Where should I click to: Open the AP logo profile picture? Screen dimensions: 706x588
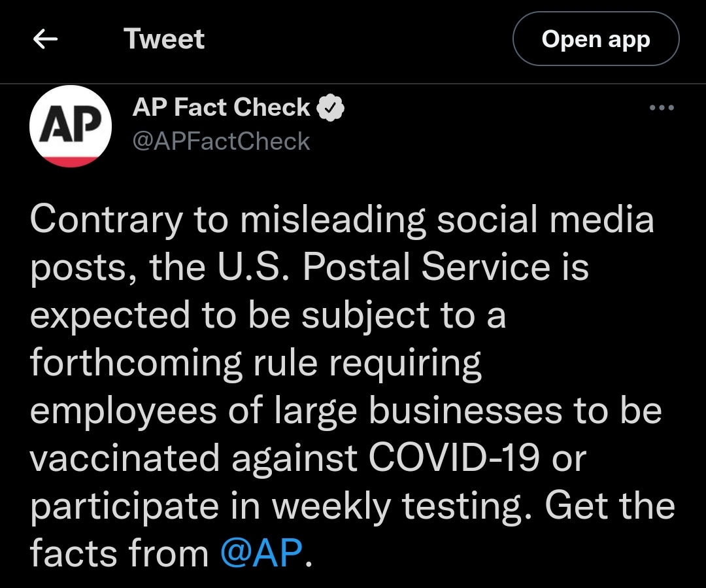pyautogui.click(x=70, y=126)
